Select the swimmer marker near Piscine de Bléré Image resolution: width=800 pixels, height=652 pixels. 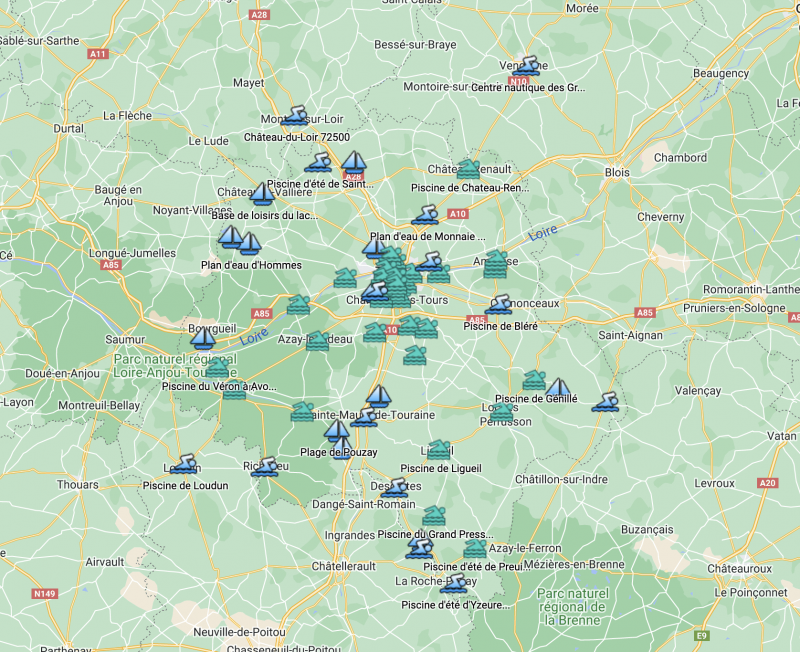coord(500,303)
